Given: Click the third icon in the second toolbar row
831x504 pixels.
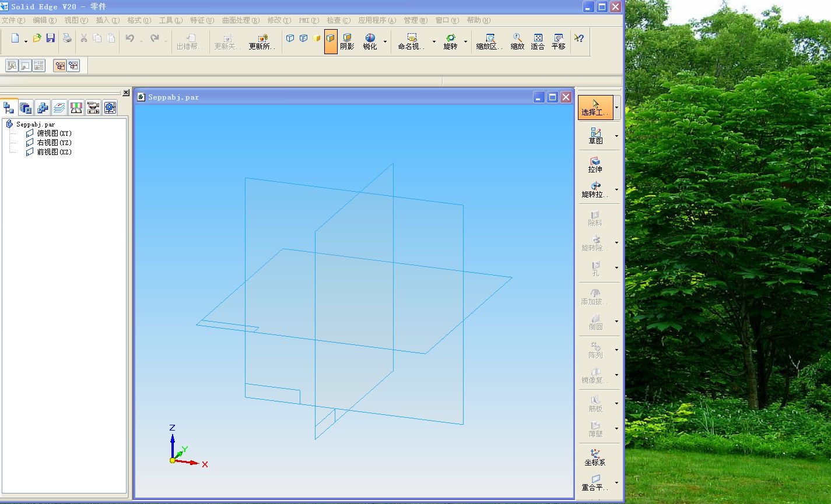Looking at the screenshot, I should point(39,65).
